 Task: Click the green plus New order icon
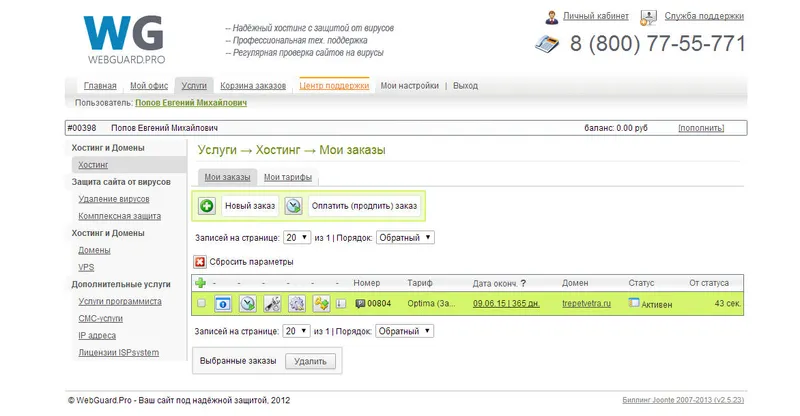[207, 206]
